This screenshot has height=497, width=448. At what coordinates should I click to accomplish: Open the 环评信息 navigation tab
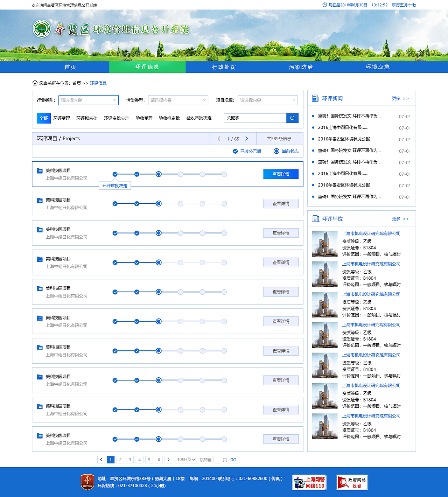pos(147,67)
